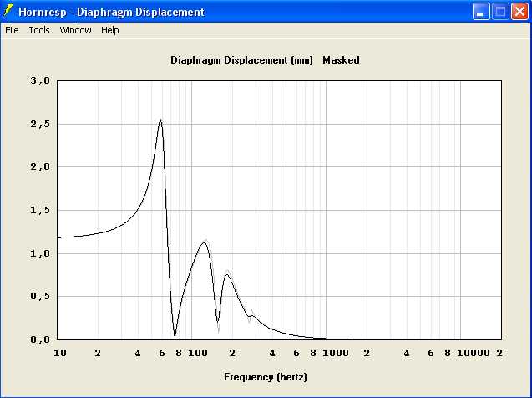532x398 pixels.
Task: Click the Hornresp lightning icon in title bar
Action: tap(10, 13)
